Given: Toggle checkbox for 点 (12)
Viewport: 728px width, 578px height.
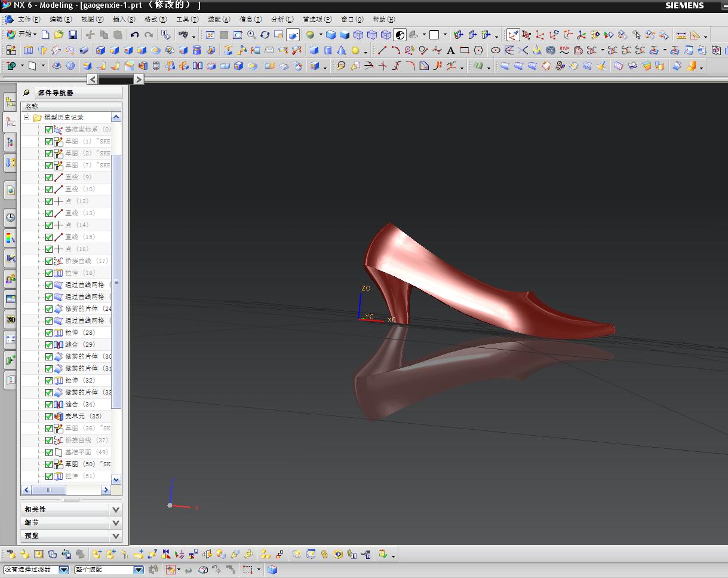Looking at the screenshot, I should point(49,201).
